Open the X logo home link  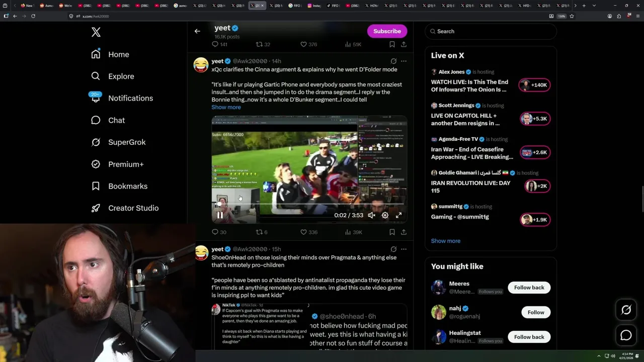(x=96, y=32)
